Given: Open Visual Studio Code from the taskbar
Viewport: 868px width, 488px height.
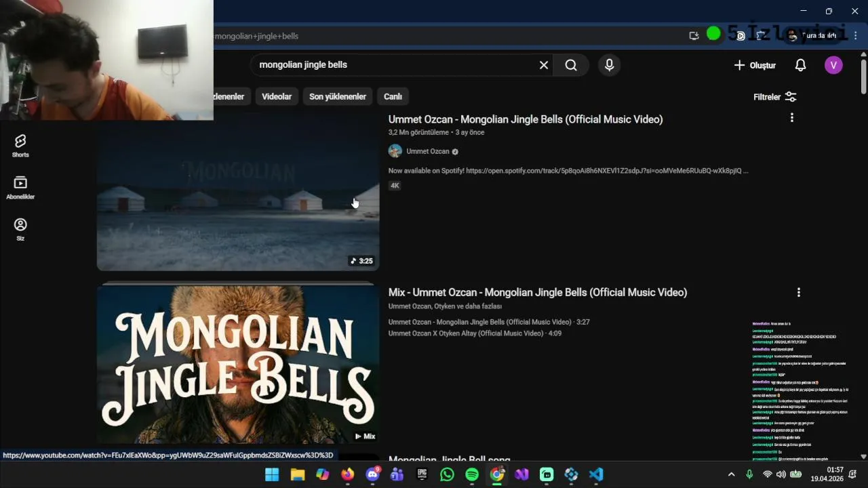Looking at the screenshot, I should coord(596,474).
